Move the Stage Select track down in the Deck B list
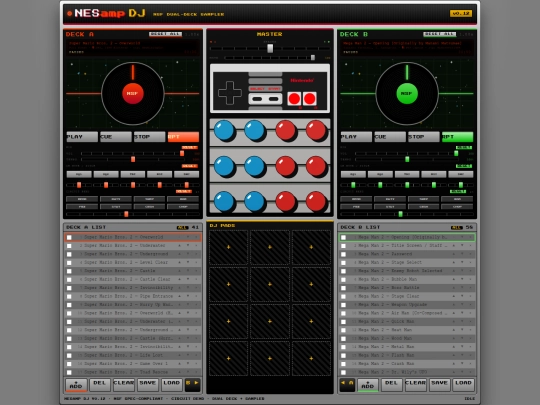Image resolution: width=540 pixels, height=405 pixels. (462, 262)
